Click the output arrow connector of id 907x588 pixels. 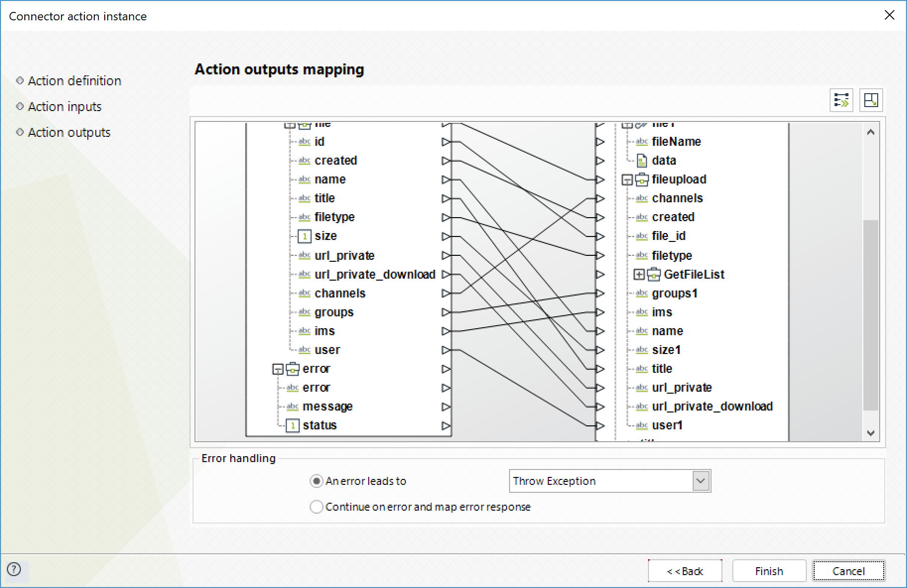coord(446,142)
